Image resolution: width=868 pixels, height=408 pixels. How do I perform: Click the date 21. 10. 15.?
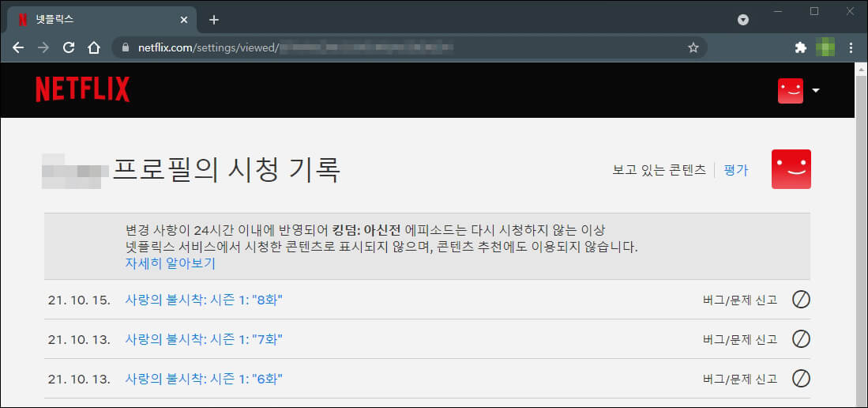[79, 300]
